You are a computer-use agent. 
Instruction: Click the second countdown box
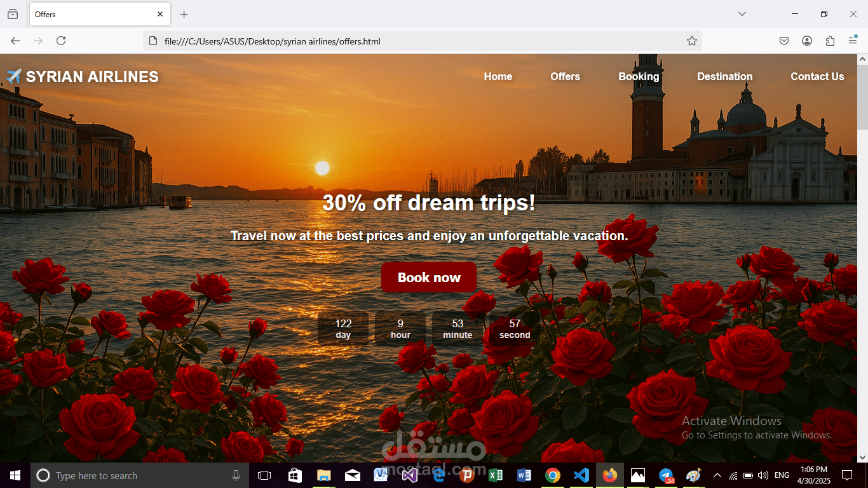tap(515, 329)
